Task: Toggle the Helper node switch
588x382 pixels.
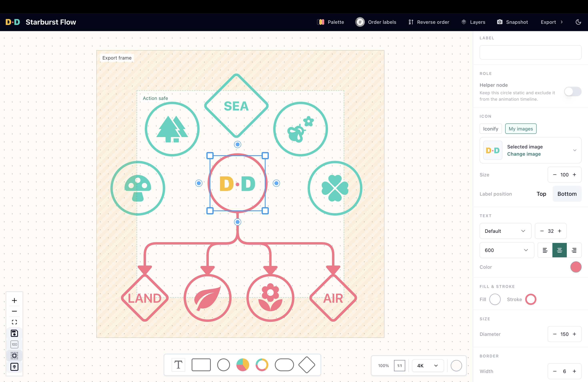Action: [x=572, y=92]
